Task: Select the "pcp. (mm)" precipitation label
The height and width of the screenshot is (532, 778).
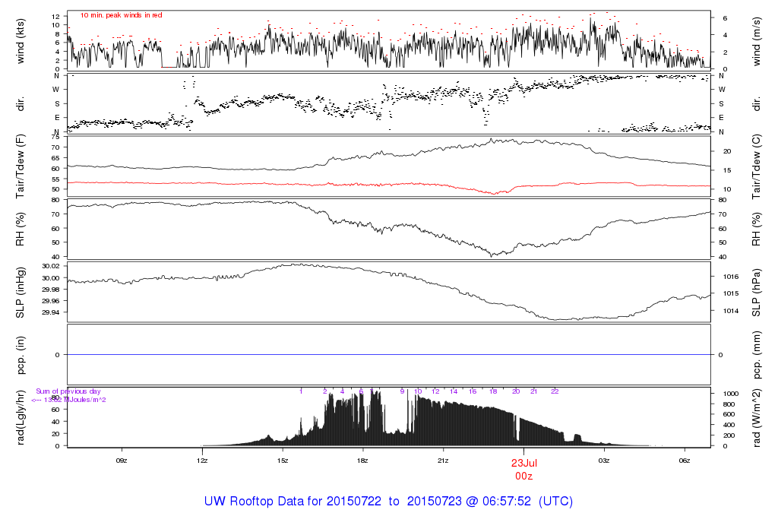Action: click(x=757, y=355)
